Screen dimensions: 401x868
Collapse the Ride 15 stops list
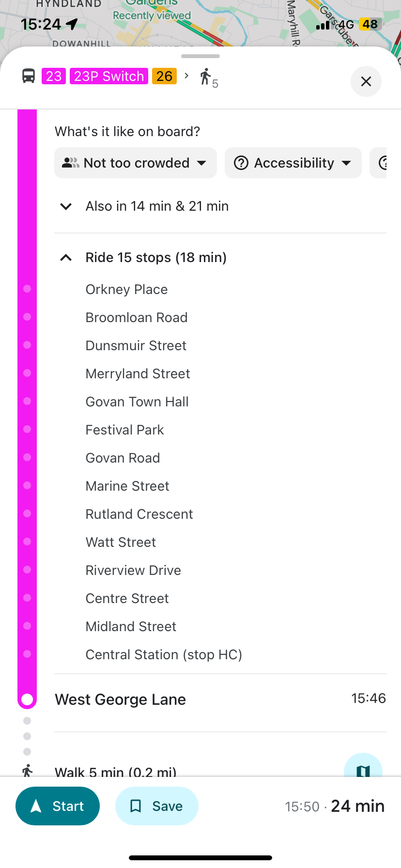[66, 258]
